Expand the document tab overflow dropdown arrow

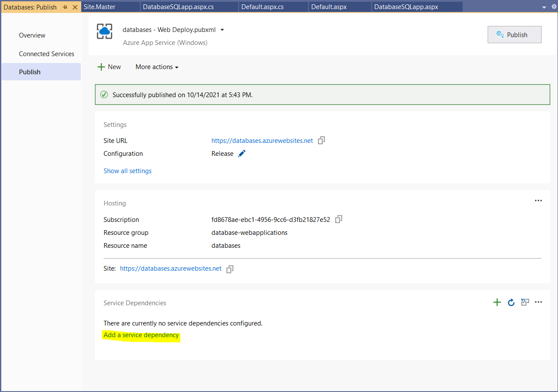(545, 7)
